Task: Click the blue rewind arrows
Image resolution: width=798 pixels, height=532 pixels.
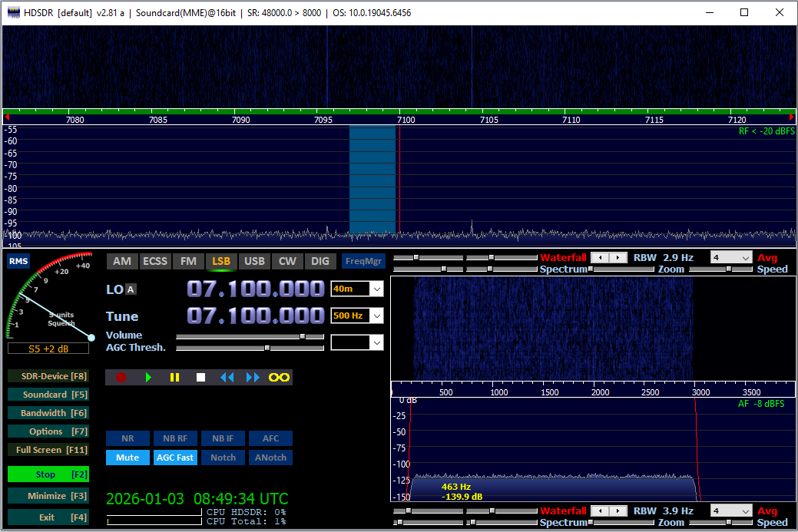Action: 227,378
